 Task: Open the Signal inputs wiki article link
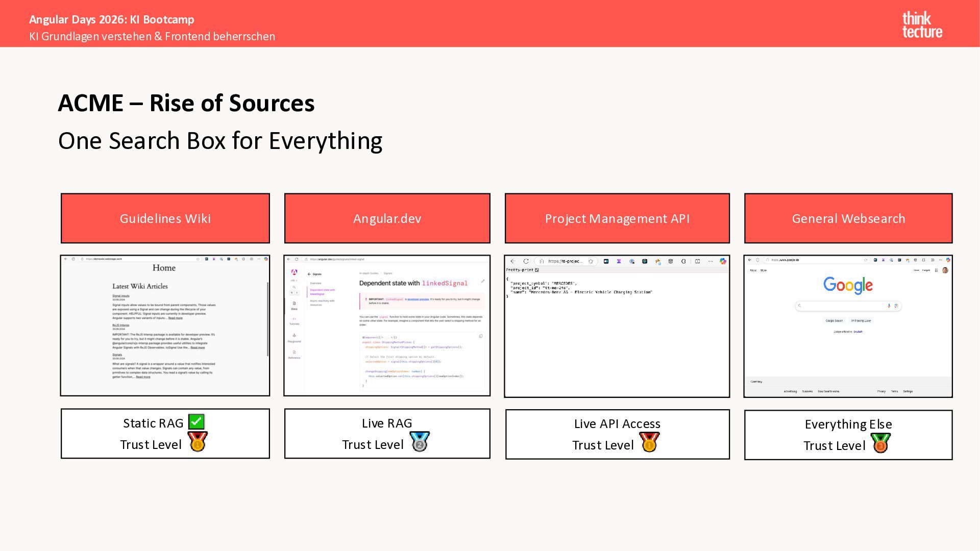coord(121,296)
